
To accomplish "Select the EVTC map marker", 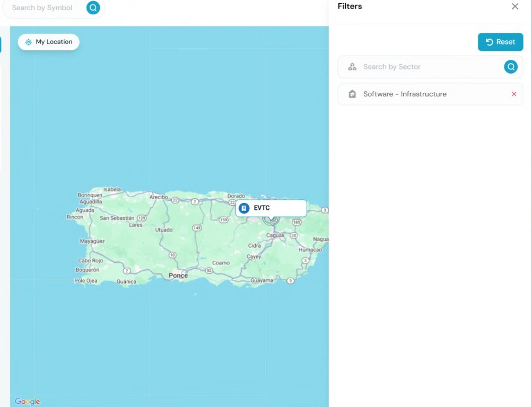I will 271,208.
